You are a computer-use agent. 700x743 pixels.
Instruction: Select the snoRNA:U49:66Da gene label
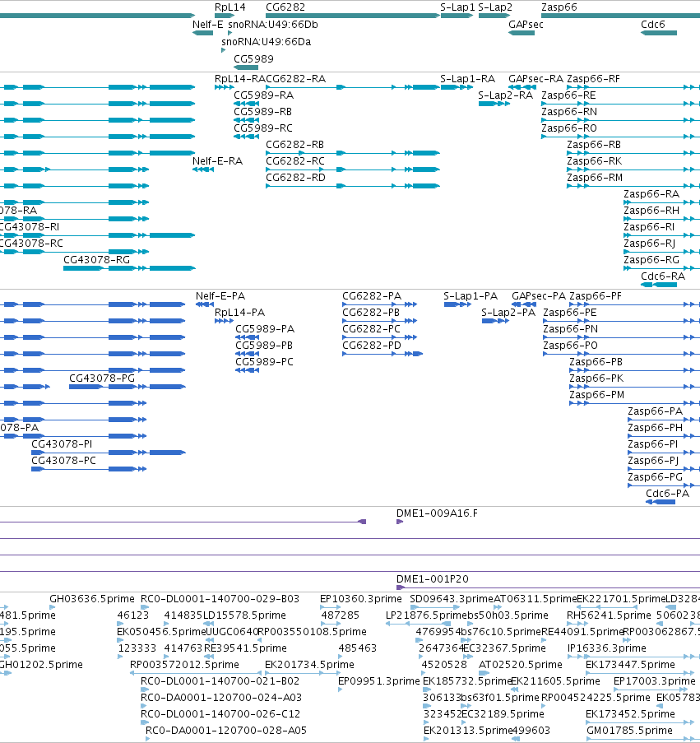coord(267,42)
